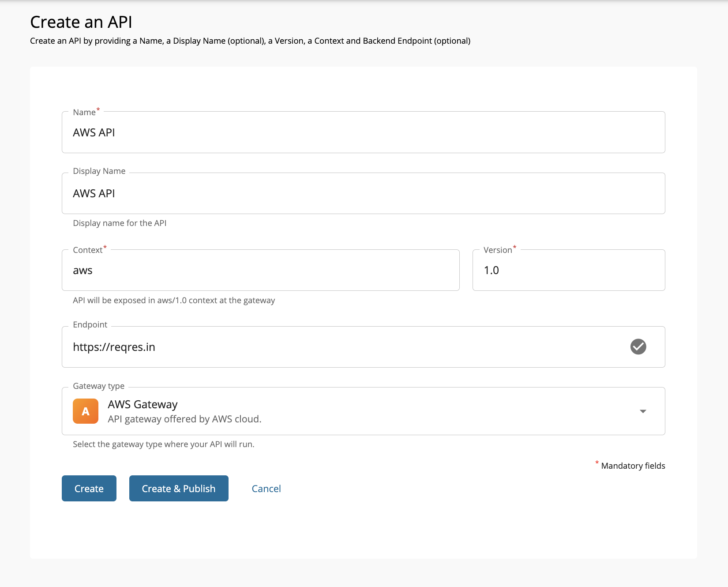Click the "Display name for the API" hint
Image resolution: width=728 pixels, height=587 pixels.
tap(120, 223)
